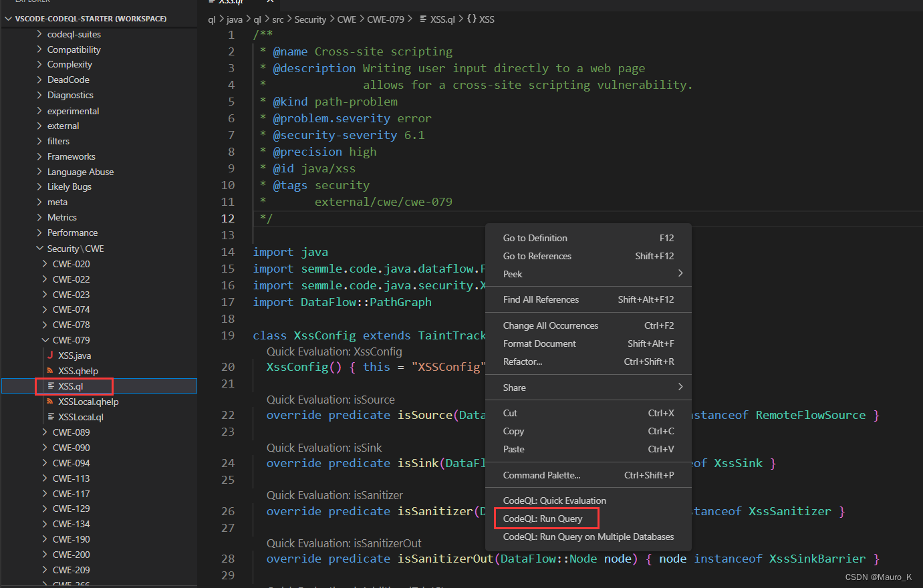Select Paste in the context menu
Image resolution: width=923 pixels, height=588 pixels.
pos(588,449)
